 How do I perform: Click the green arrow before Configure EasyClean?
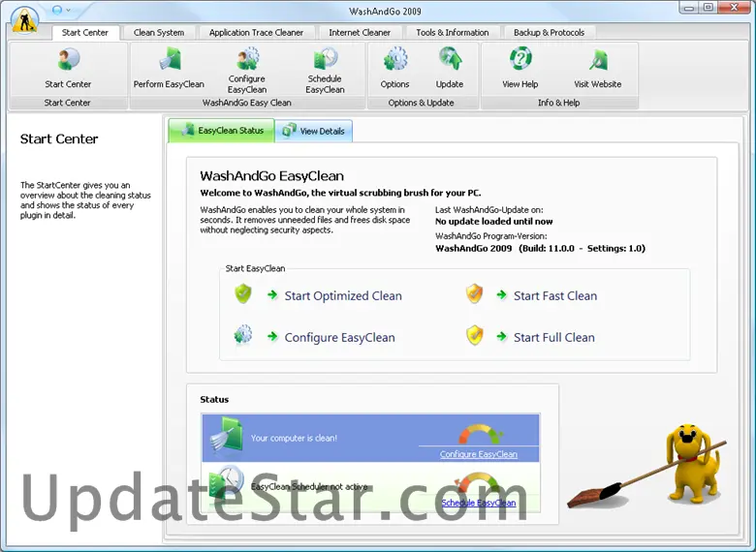point(272,336)
